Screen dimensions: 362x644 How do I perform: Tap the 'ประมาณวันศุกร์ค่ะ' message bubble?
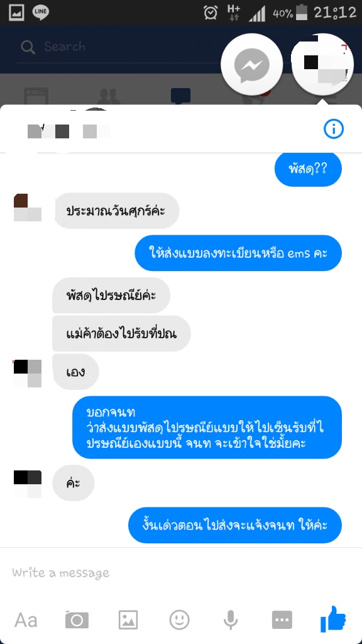pos(116,211)
